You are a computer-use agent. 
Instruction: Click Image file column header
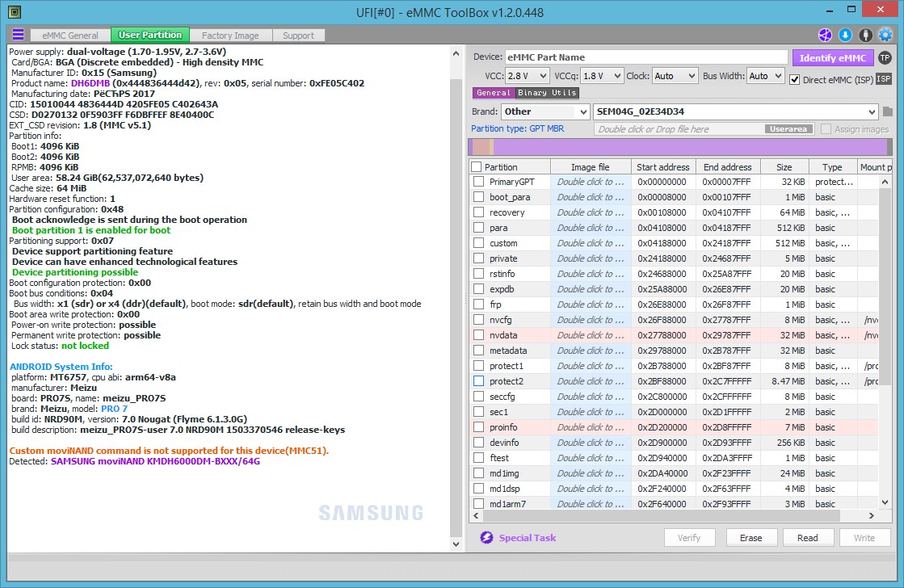[591, 167]
